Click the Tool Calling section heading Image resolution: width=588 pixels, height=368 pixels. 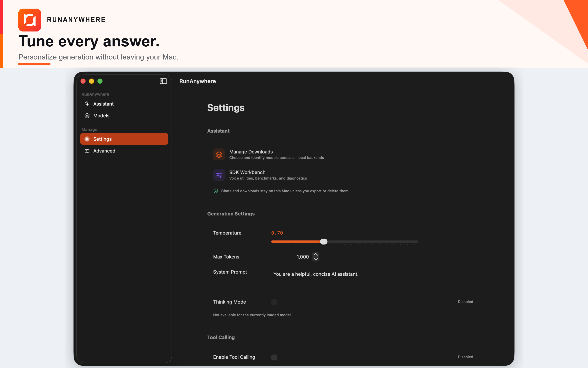pos(221,337)
